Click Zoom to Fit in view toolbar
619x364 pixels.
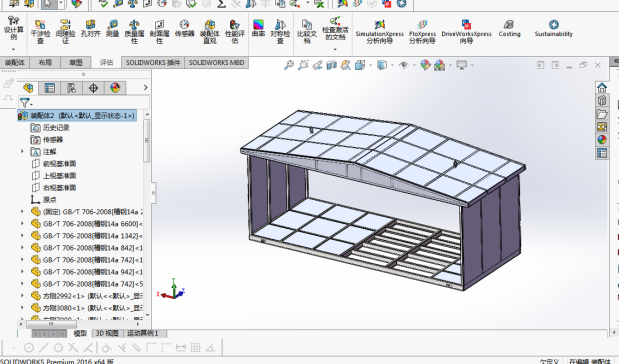(x=289, y=65)
